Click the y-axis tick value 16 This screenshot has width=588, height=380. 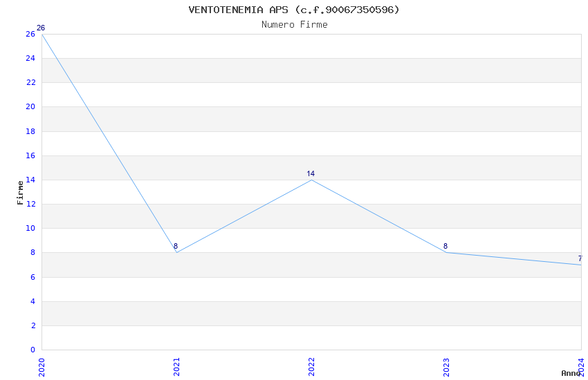click(x=30, y=155)
